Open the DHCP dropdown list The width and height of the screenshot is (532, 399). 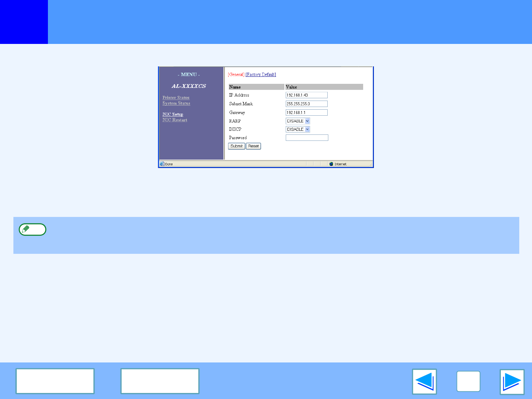[307, 129]
